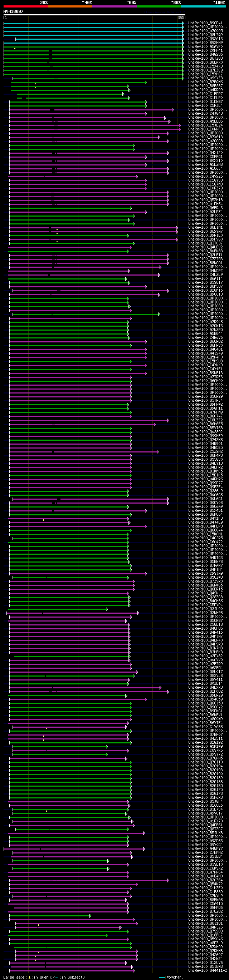Open hit UniRef100_B9SKH9
The image size is (229, 980).
(x=205, y=43)
